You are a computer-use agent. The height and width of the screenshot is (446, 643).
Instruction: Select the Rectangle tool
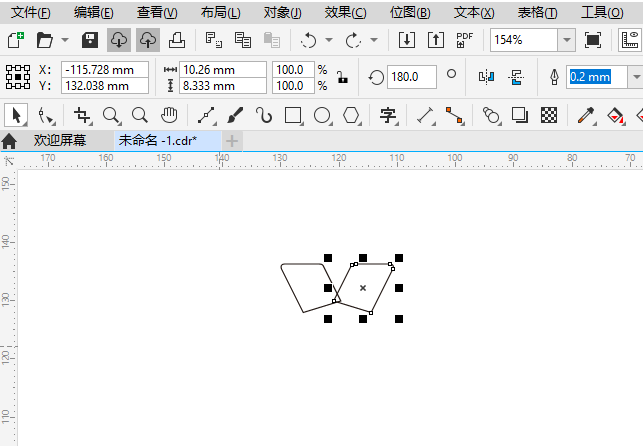(x=293, y=116)
